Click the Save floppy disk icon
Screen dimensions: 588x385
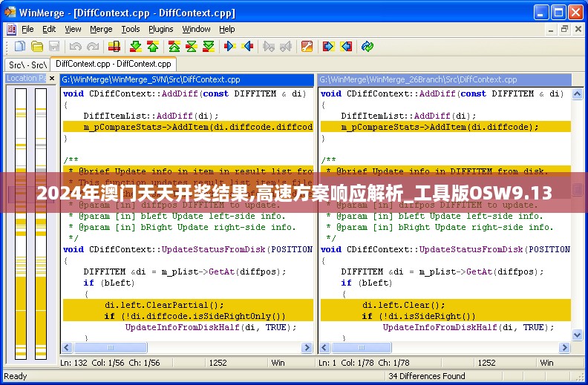pos(54,47)
